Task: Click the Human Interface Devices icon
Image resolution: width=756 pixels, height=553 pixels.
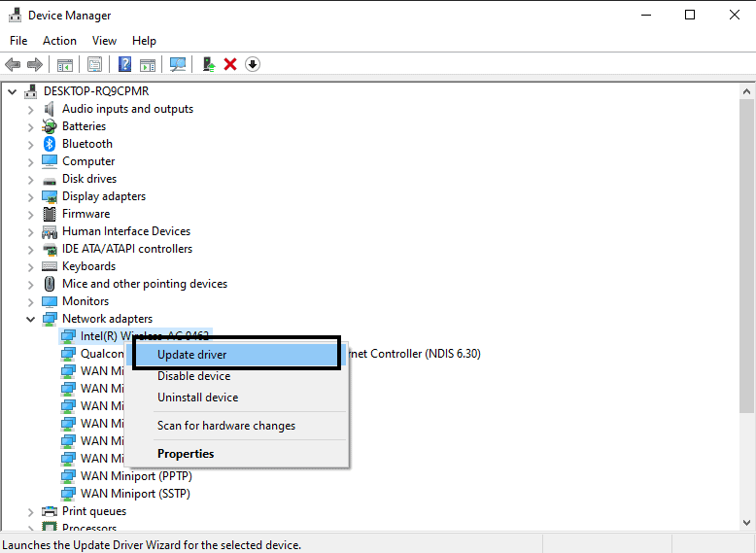Action: (x=50, y=232)
